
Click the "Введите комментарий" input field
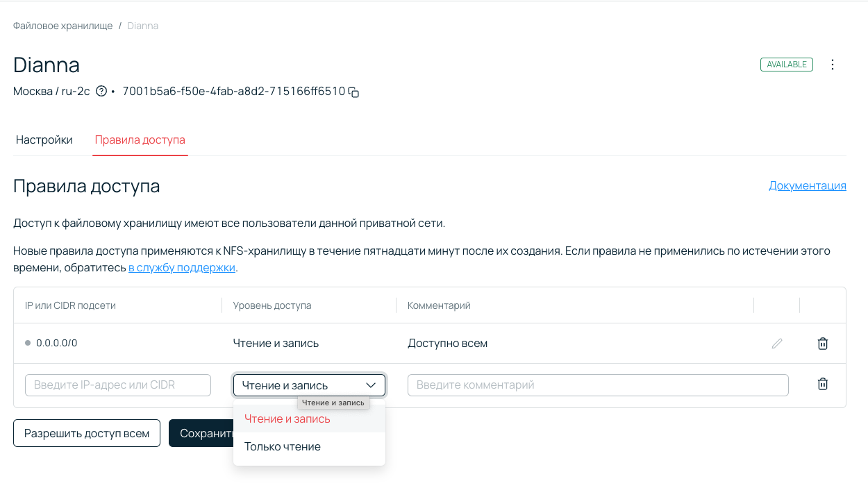pos(598,385)
